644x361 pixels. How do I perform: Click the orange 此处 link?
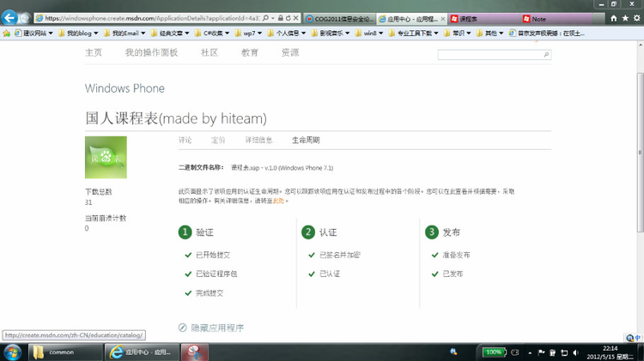tap(278, 201)
